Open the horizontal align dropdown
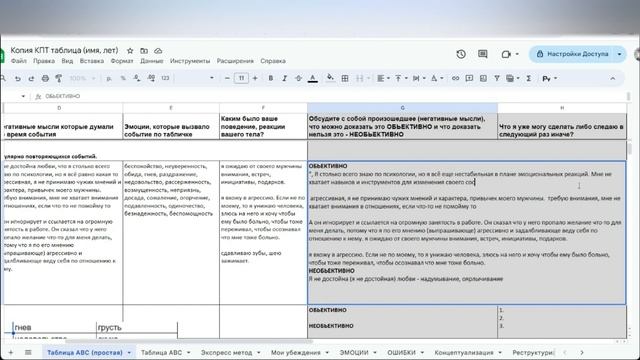640x360 pixels. 383,78
